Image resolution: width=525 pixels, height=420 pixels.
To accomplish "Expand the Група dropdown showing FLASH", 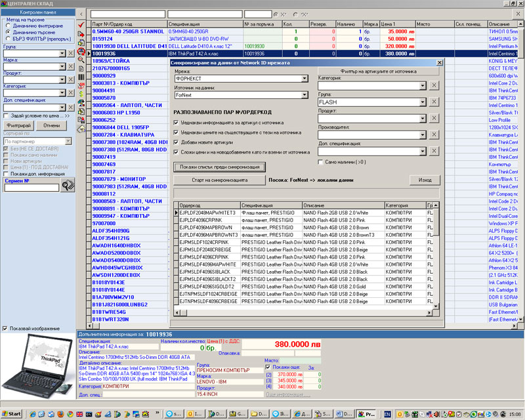I will 423,102.
